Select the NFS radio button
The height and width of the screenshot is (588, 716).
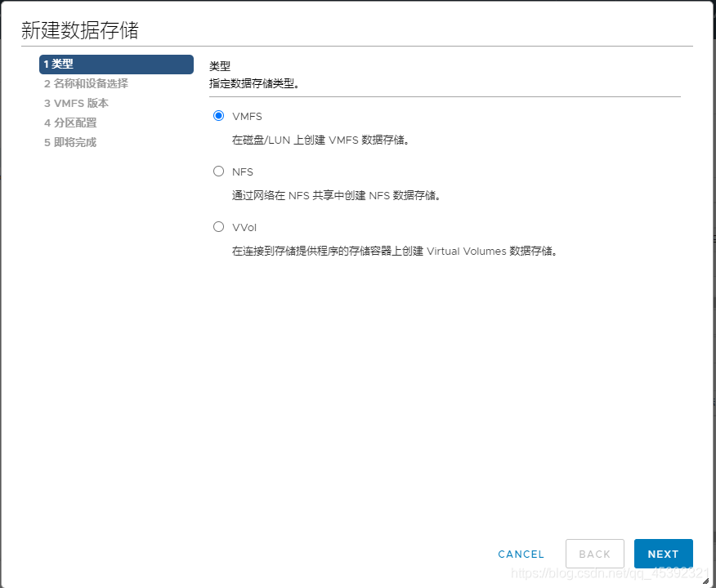[x=219, y=171]
